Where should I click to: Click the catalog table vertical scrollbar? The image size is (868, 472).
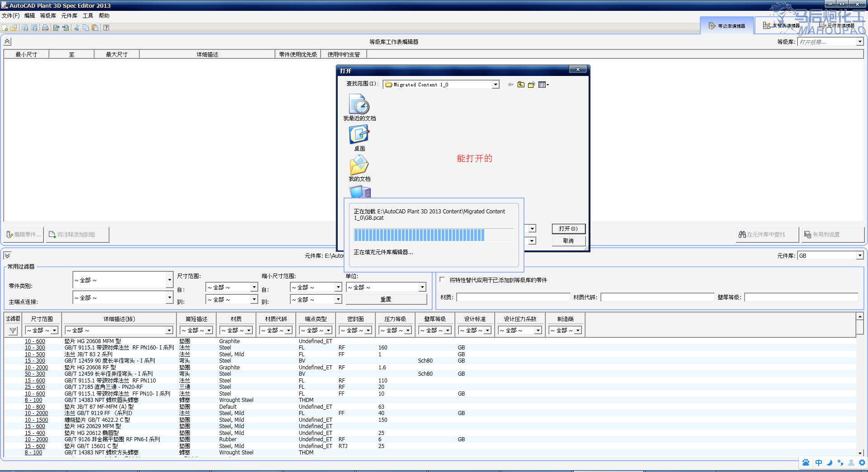pyautogui.click(x=860, y=384)
